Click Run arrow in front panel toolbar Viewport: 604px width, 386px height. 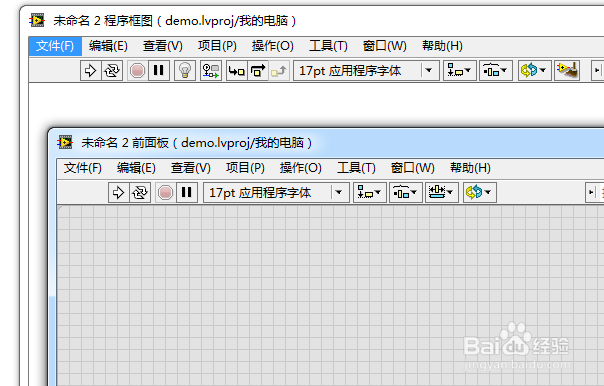tap(118, 192)
